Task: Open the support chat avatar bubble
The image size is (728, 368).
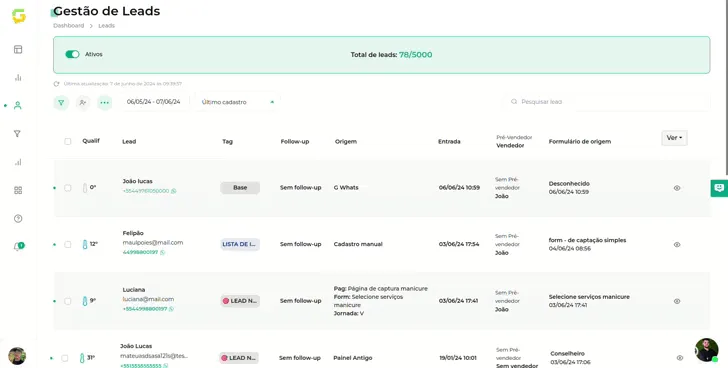Action: click(707, 350)
